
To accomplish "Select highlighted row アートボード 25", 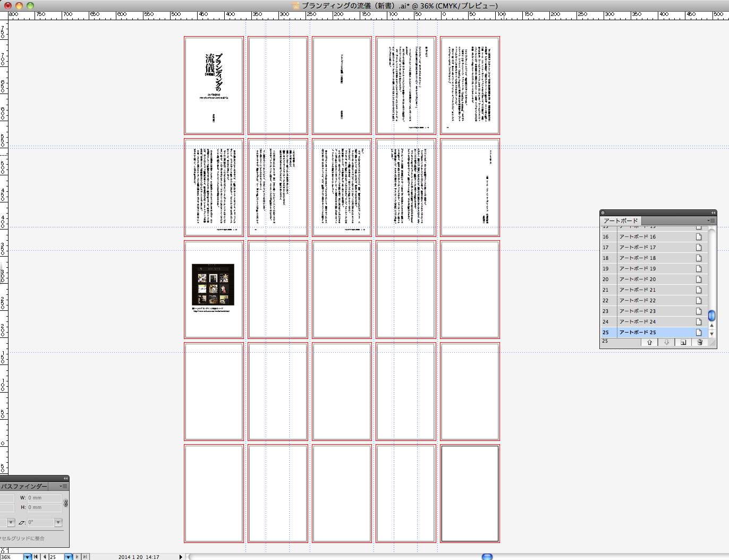I will click(655, 332).
